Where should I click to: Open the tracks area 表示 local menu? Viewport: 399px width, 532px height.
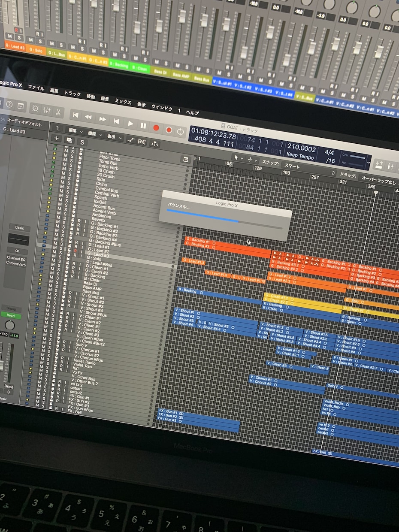(113, 136)
